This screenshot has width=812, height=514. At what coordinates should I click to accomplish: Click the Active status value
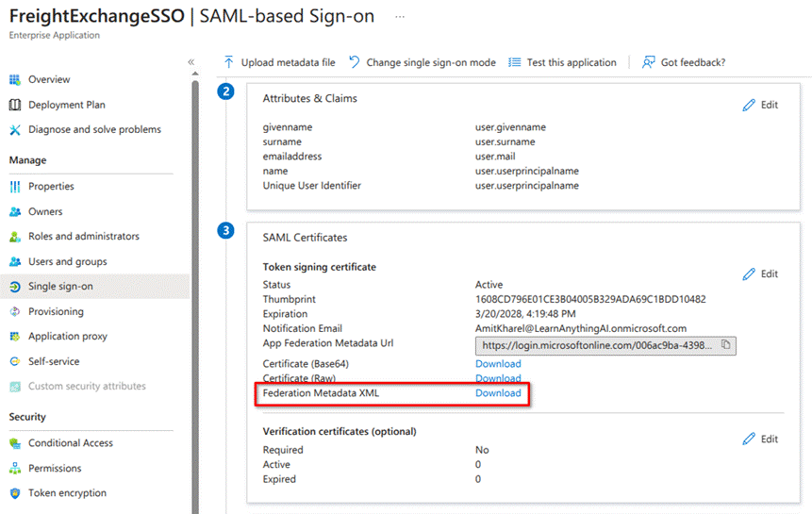[489, 285]
